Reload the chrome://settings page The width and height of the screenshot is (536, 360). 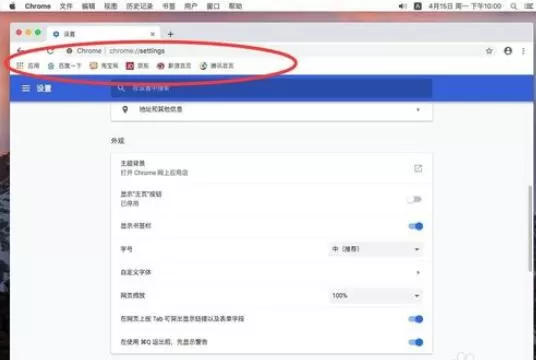click(x=50, y=51)
